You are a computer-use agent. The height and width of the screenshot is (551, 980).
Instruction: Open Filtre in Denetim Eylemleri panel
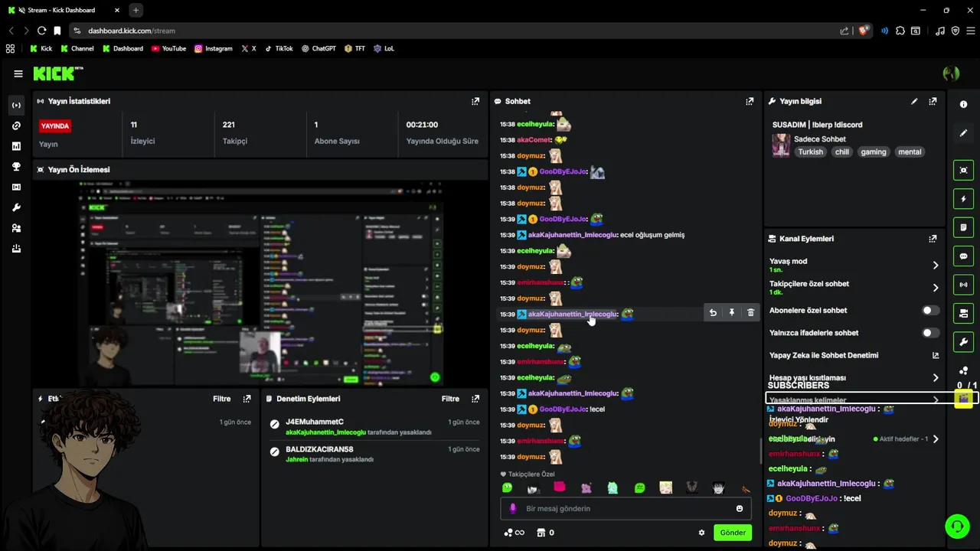[450, 399]
